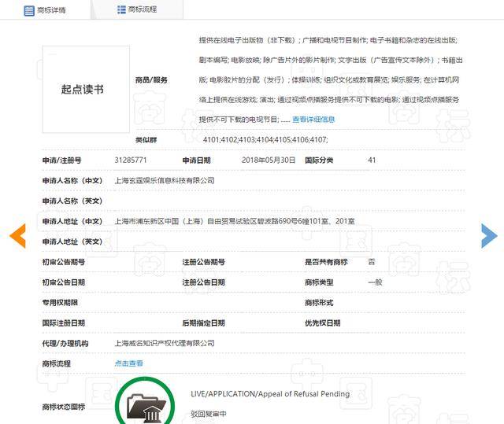
Task: Click applicant name 上海玄霆娱乐信息科技有限公司
Action: [x=164, y=180]
